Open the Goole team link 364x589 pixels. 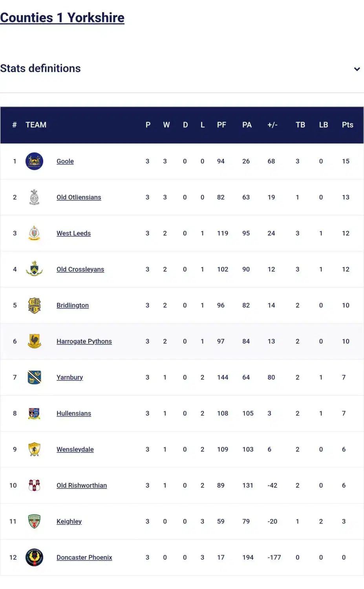click(x=65, y=161)
